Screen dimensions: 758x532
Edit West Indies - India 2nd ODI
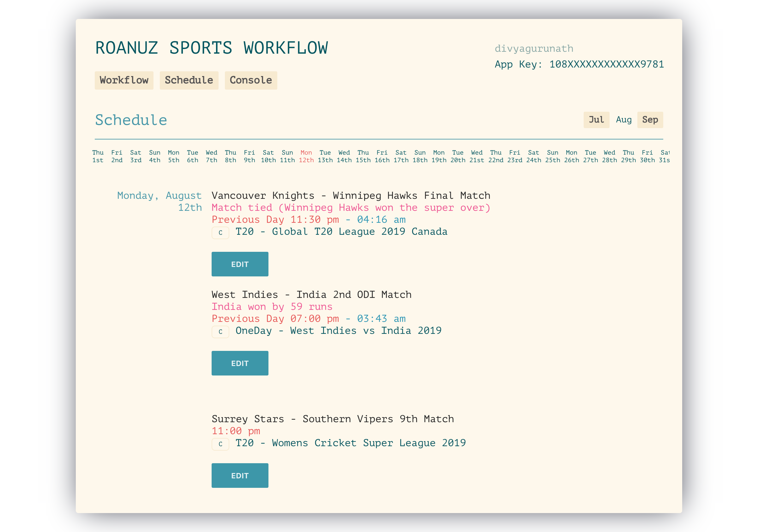tap(240, 363)
